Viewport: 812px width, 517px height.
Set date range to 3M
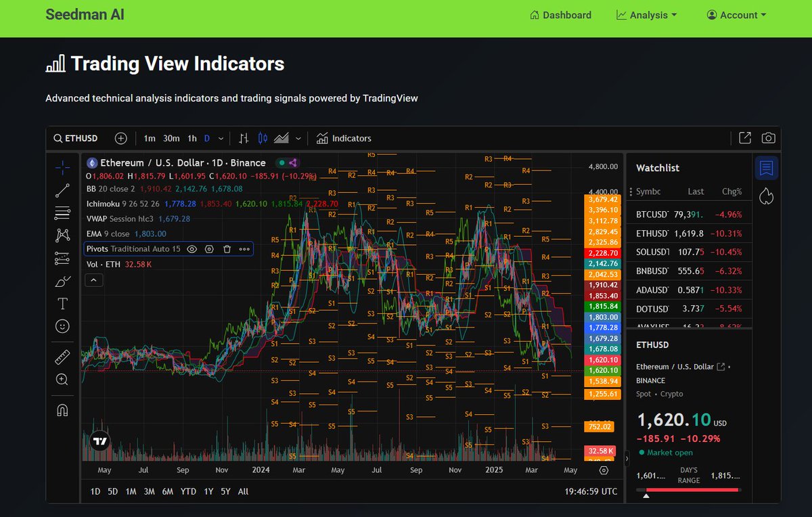click(x=150, y=492)
